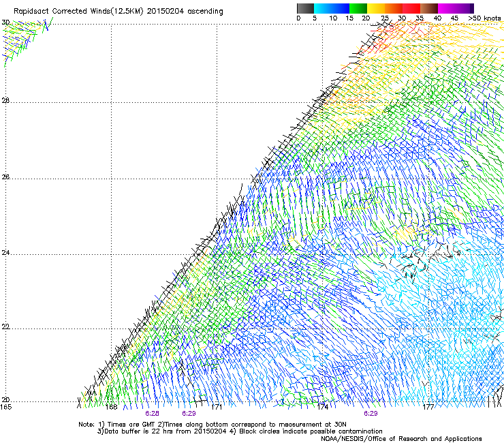Click note 'Data buffer is 22 hrs from 20150204'
Screen dimensions: 504x443
(166, 431)
